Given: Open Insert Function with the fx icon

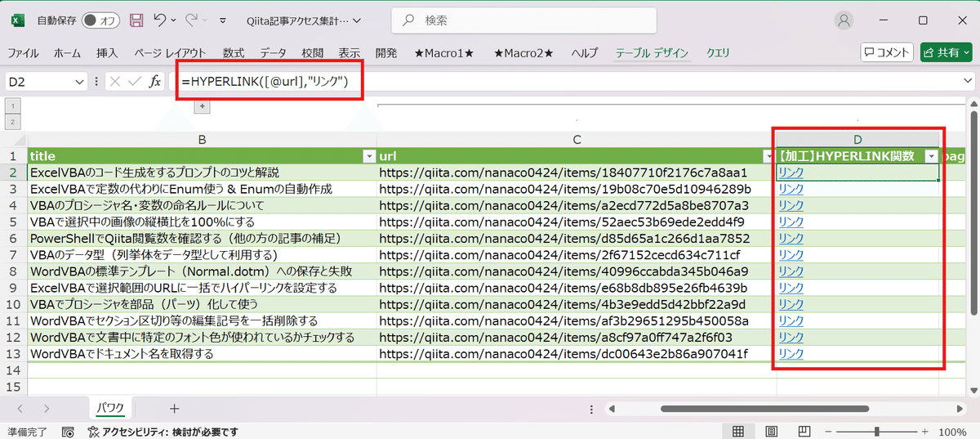Looking at the screenshot, I should (155, 81).
